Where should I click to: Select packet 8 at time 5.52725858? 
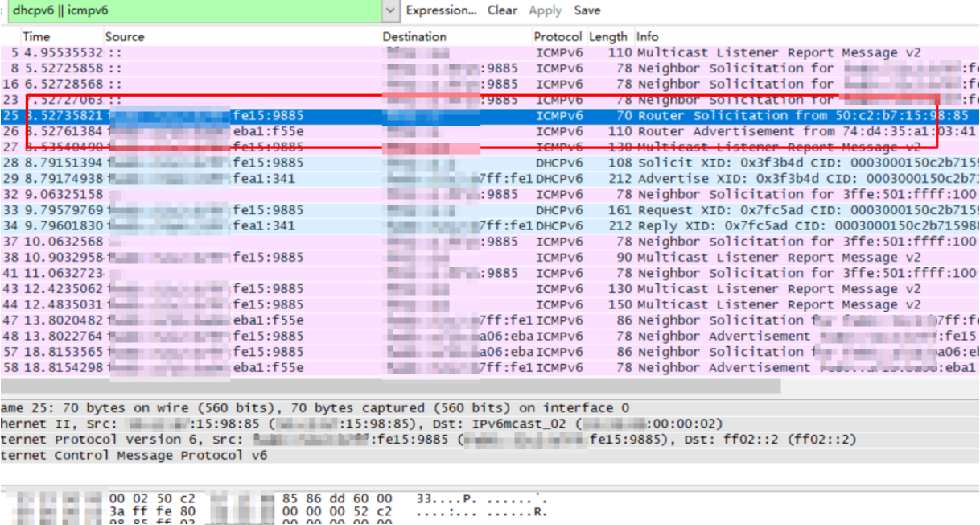[490, 68]
